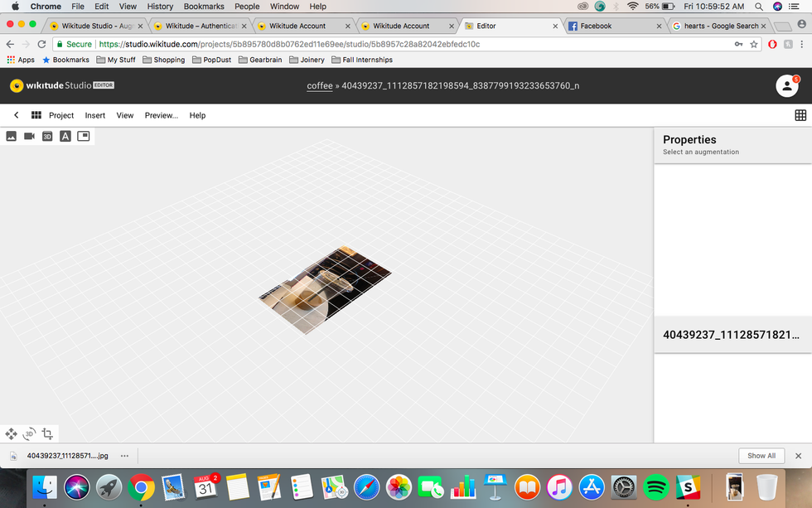Open options for the jpg file thumbnail

[x=124, y=455]
